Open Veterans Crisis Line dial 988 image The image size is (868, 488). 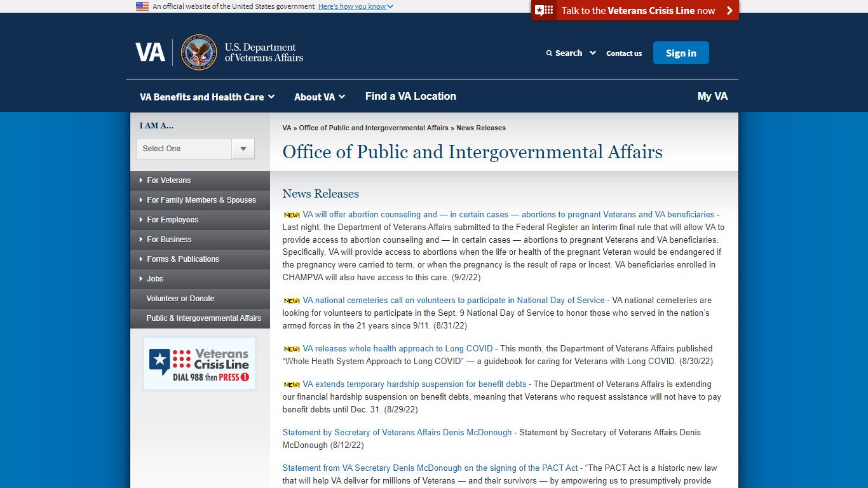[200, 363]
